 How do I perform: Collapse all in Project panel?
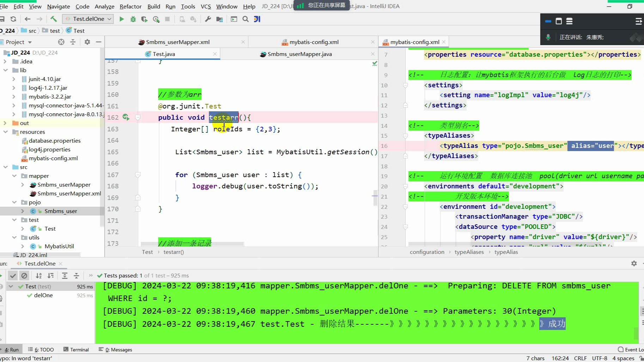pyautogui.click(x=73, y=42)
